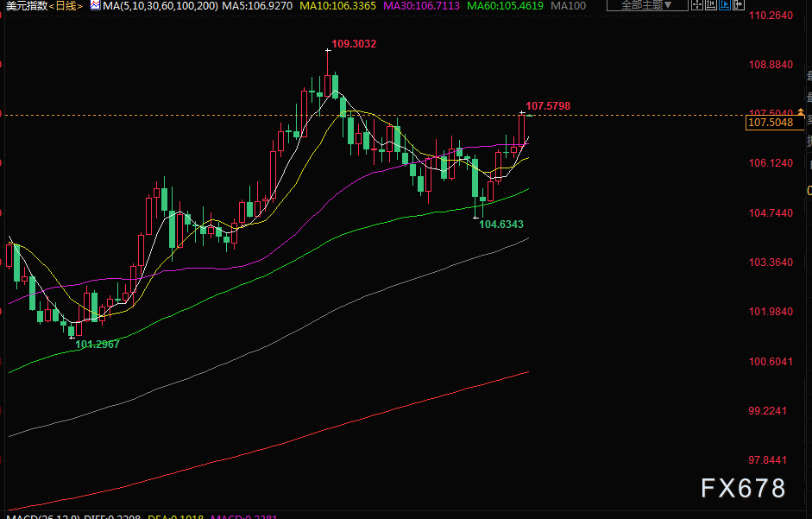Click the FX678 watermark logo
Image resolution: width=812 pixels, height=519 pixels.
tap(742, 488)
